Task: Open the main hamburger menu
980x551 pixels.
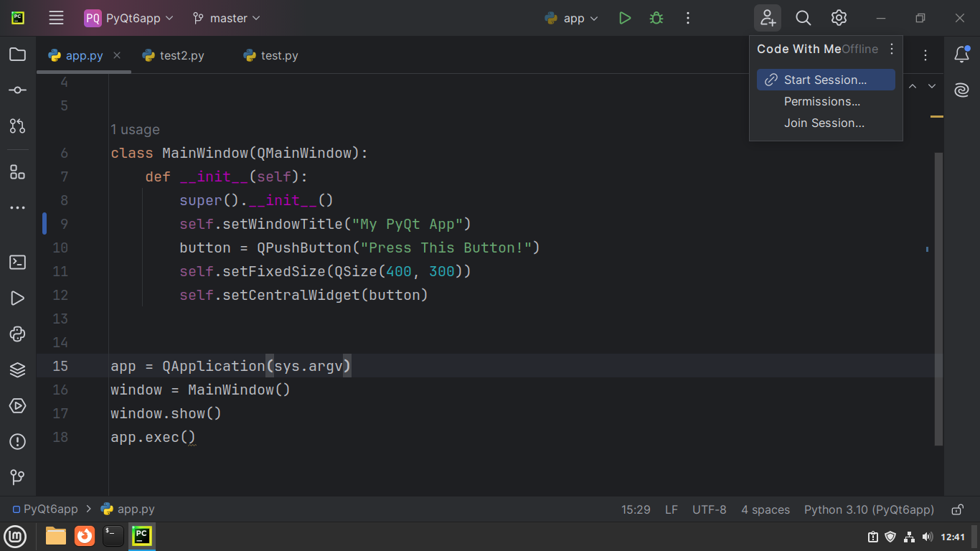Action: pos(56,18)
